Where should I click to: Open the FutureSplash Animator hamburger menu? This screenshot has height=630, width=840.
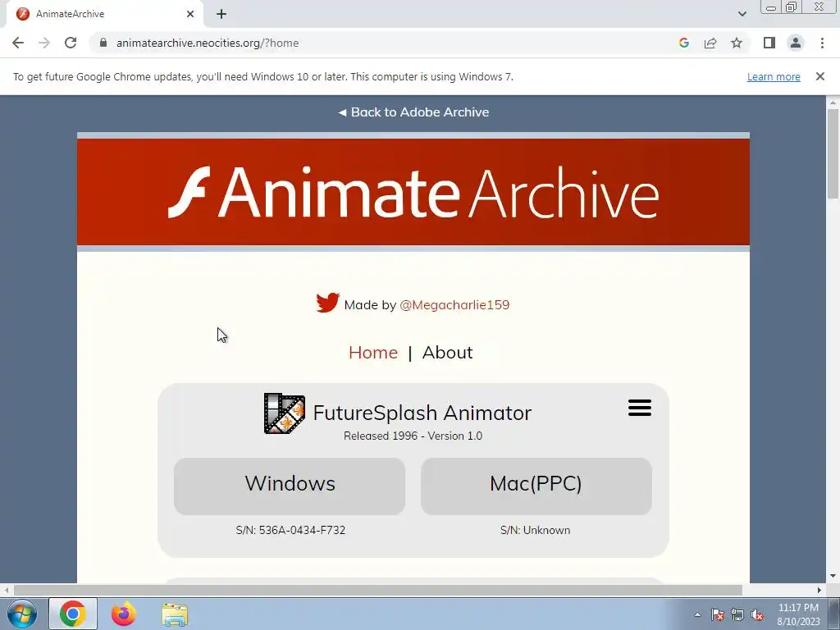click(x=640, y=408)
